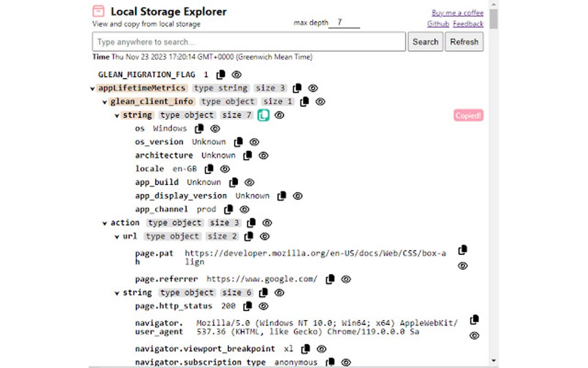View the navigator.viewport_breakpoint value

321,348
